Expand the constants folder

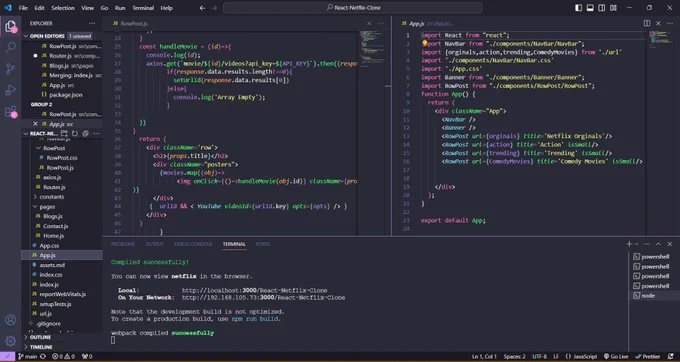coord(52,197)
